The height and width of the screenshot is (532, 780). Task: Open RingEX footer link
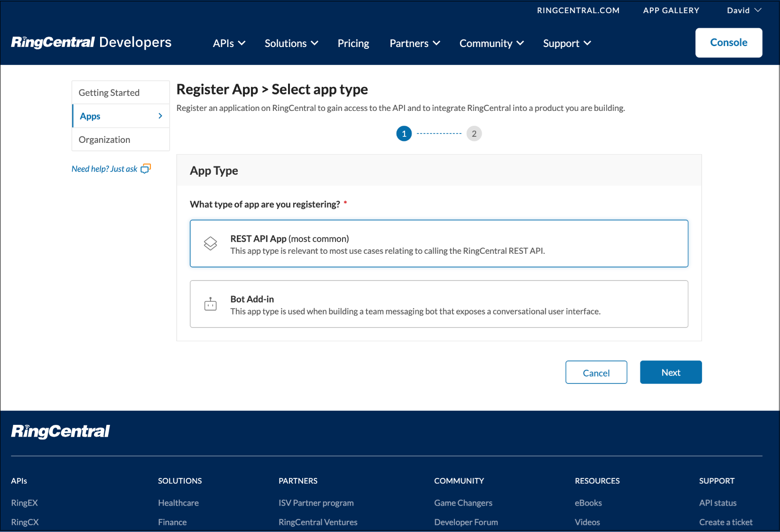click(24, 503)
